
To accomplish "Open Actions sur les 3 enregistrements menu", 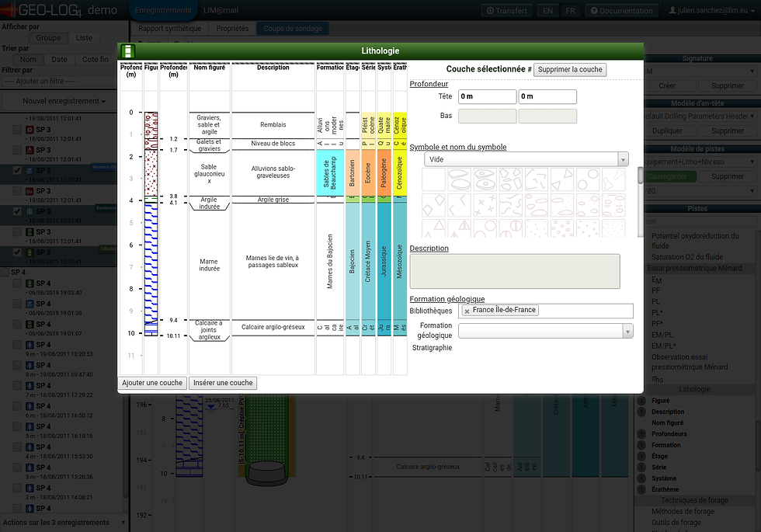I will [x=64, y=522].
